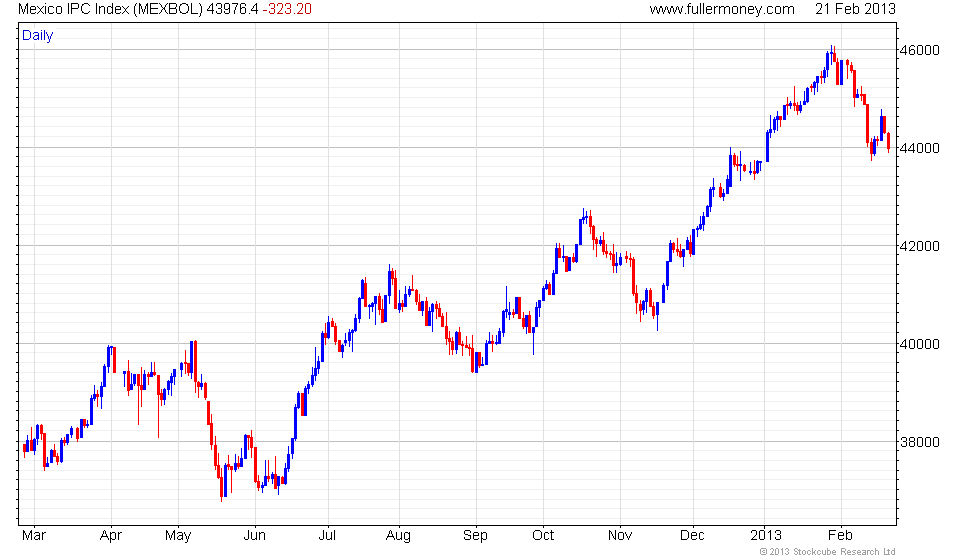Image resolution: width=980 pixels, height=560 pixels.
Task: Click the Sep month axis label
Action: pos(475,536)
